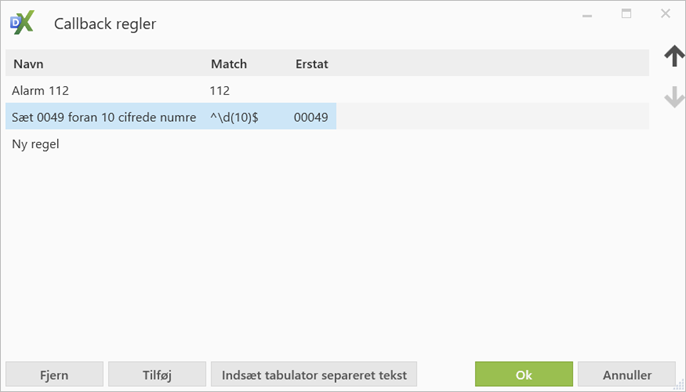The width and height of the screenshot is (686, 392).
Task: Move selected rule down with arrow
Action: 674,97
